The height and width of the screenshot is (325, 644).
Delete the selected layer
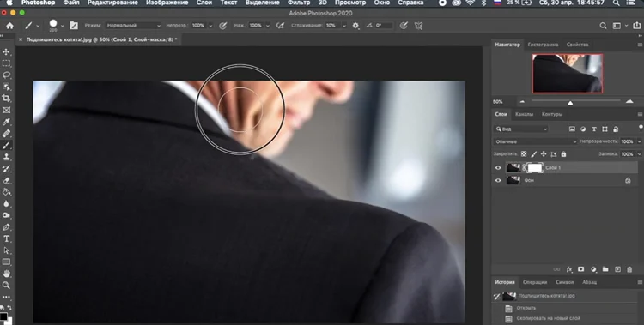pyautogui.click(x=629, y=269)
